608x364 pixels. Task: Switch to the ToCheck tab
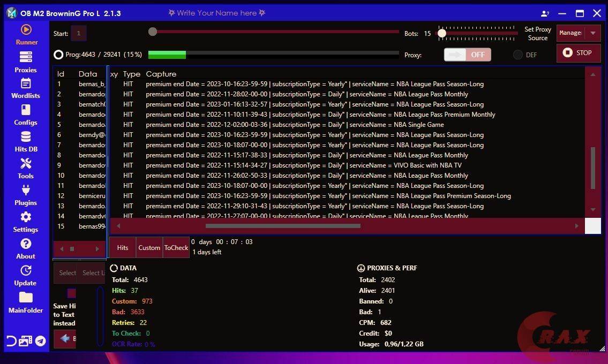pyautogui.click(x=176, y=248)
